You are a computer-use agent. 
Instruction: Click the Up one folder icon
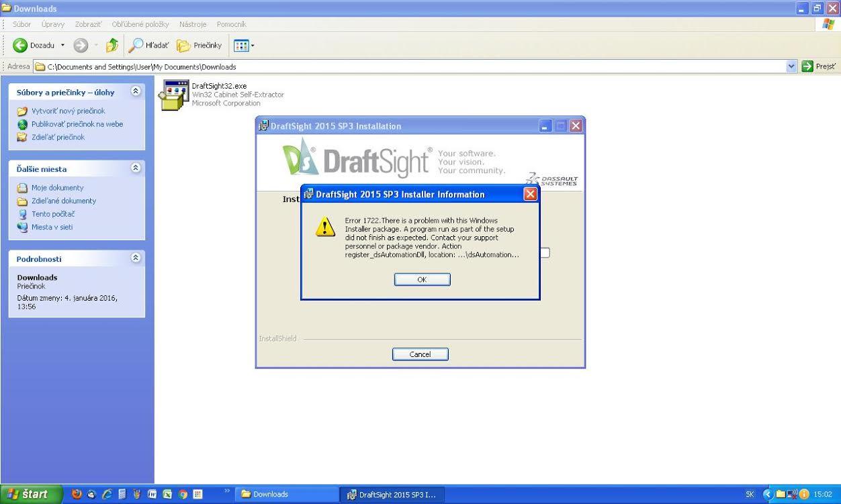[x=112, y=46]
